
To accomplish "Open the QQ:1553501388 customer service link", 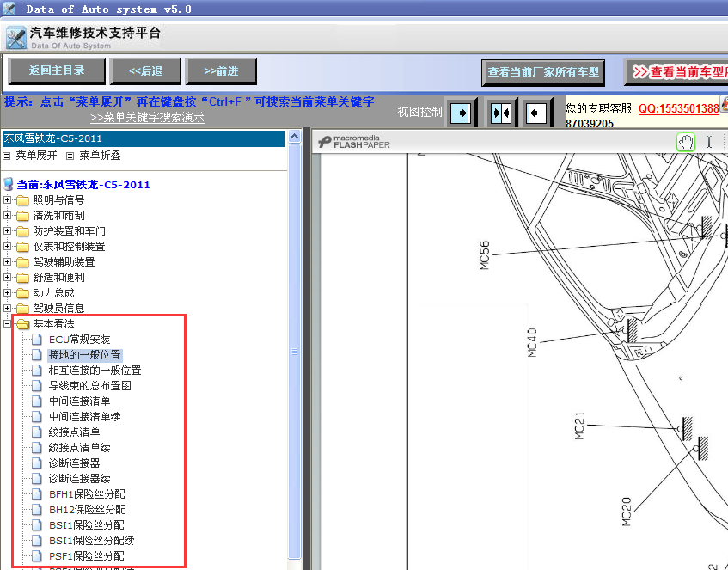I will 678,108.
